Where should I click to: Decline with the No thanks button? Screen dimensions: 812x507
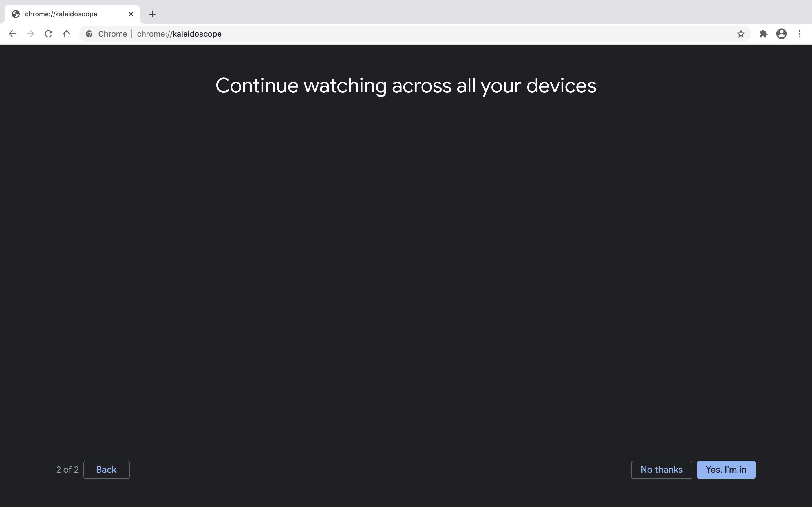click(x=661, y=470)
